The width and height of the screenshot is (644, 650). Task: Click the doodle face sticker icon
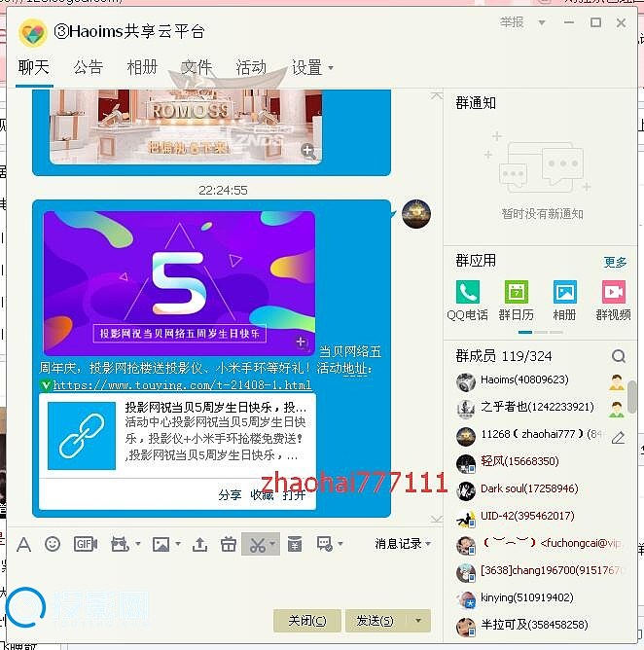click(120, 544)
